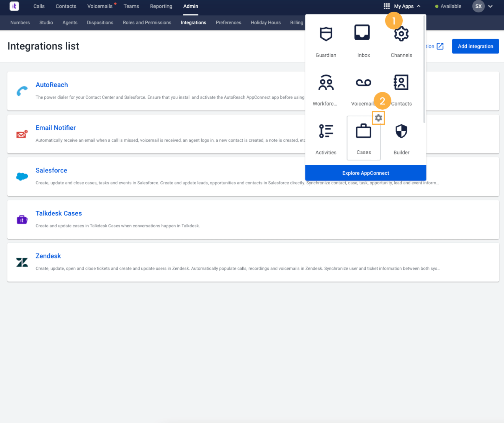This screenshot has height=423, width=504.
Task: Open the Inbox app
Action: point(363,40)
